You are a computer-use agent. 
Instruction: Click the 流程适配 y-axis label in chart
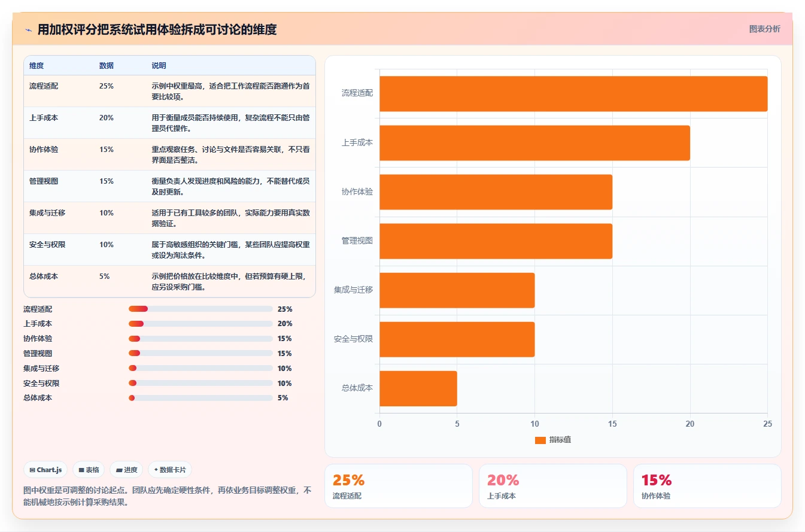(357, 93)
